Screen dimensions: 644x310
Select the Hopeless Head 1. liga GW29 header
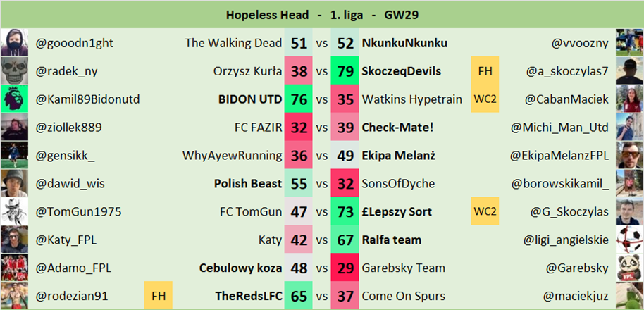tap(322, 14)
